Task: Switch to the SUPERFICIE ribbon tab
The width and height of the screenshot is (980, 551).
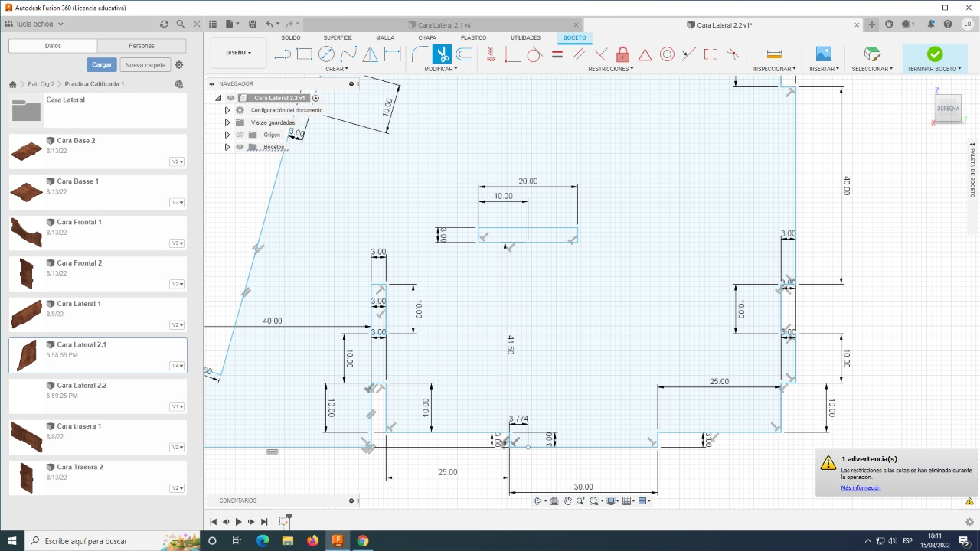Action: pos(338,37)
